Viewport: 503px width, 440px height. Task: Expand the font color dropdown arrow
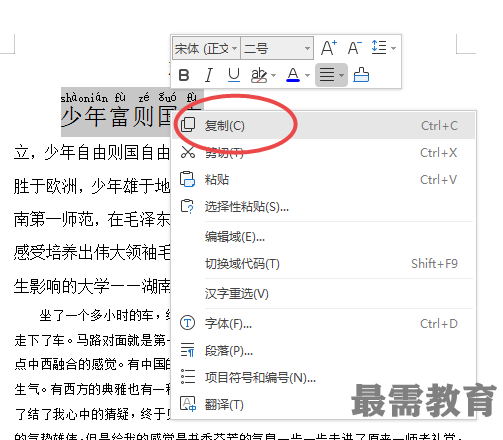coord(308,76)
